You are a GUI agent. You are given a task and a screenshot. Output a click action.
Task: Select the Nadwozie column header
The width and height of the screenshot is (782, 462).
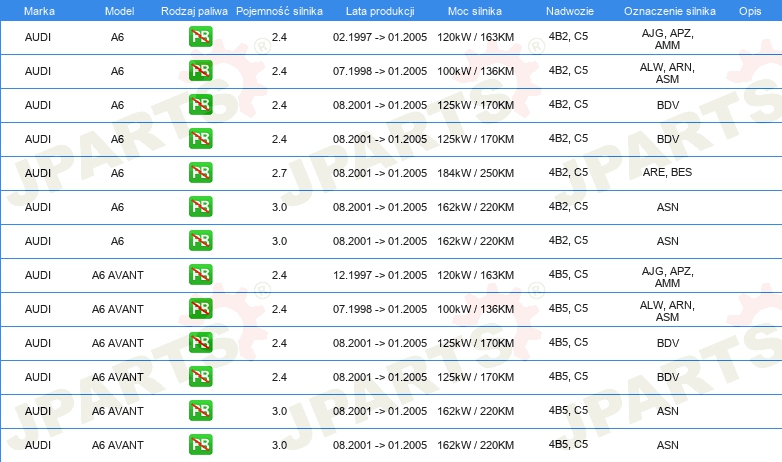tap(570, 11)
